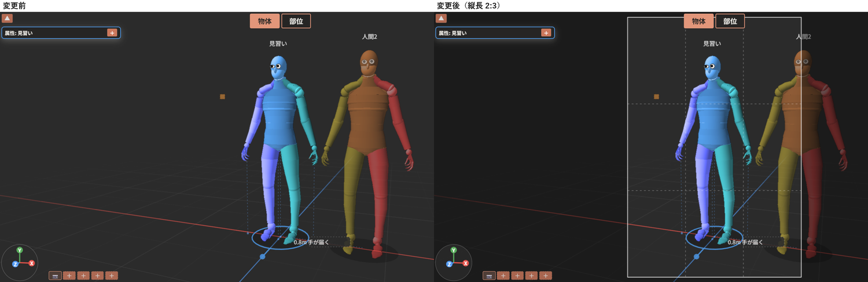This screenshot has width=868, height=282.
Task: Click the small orange square marker in 変更前 view
Action: pyautogui.click(x=222, y=97)
